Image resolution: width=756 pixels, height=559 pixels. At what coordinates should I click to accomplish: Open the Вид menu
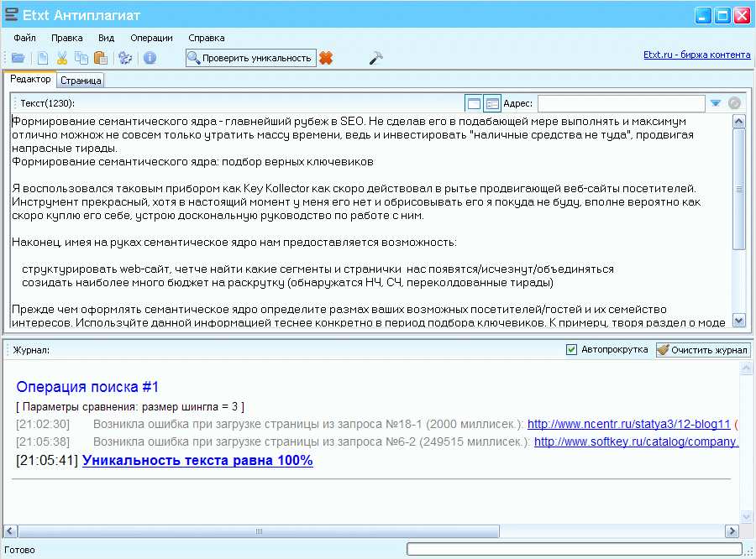106,38
